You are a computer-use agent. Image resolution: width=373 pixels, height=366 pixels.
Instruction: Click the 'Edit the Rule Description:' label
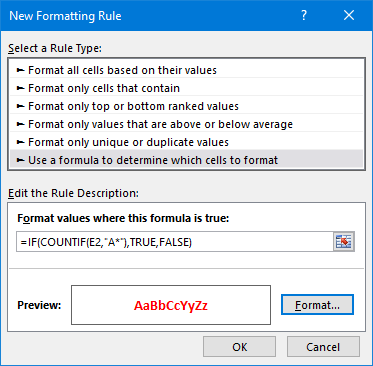[x=73, y=193]
